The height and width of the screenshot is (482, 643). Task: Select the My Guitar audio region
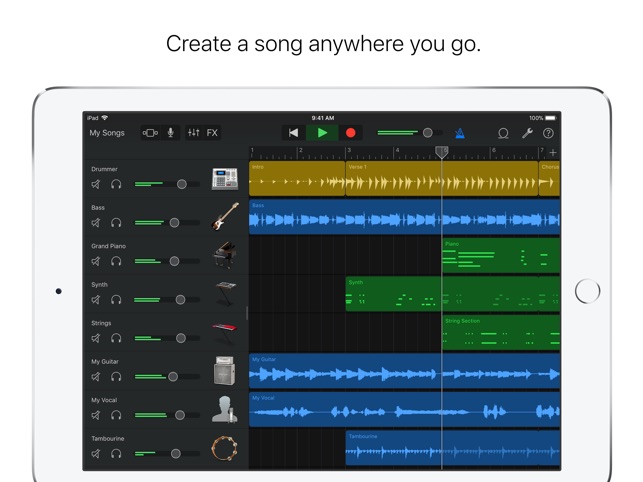coord(405,371)
